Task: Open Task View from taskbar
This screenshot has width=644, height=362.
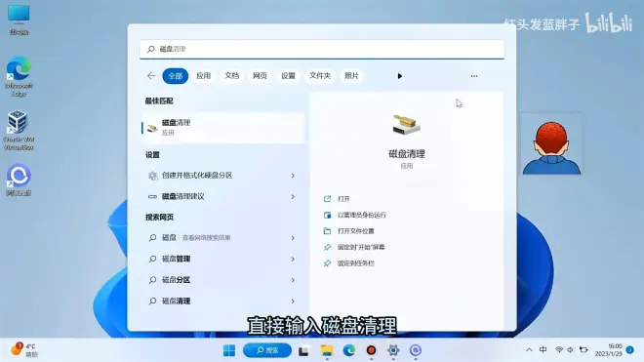Action: 303,350
